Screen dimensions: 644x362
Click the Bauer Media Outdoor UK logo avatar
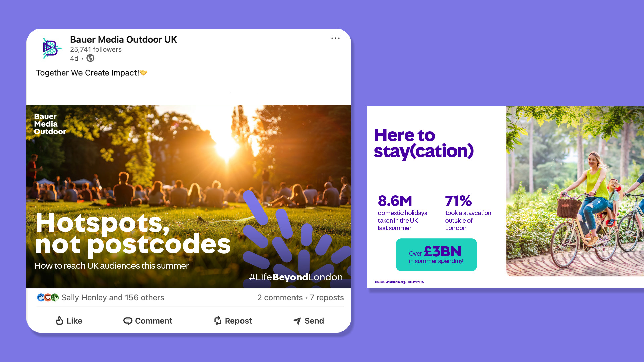pos(52,48)
